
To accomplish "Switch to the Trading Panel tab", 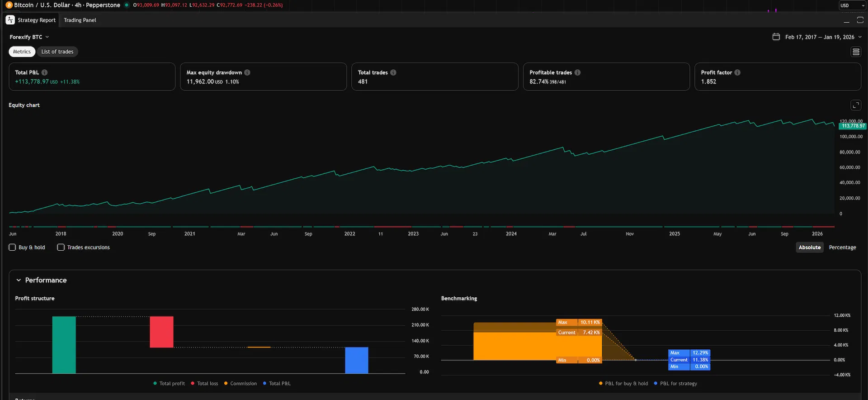I will pyautogui.click(x=80, y=20).
